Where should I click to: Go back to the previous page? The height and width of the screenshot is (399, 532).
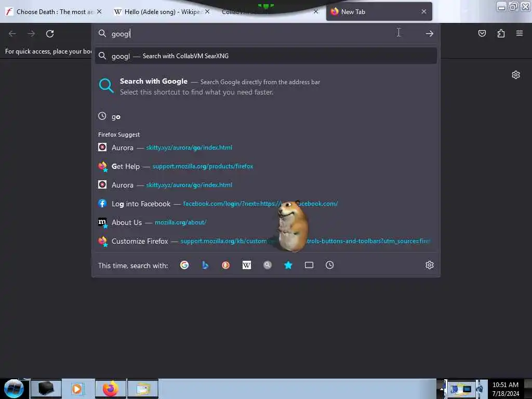[12, 33]
